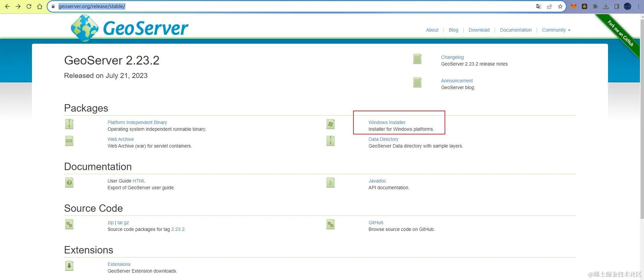The height and width of the screenshot is (280, 644).
Task: Open the extensions puzzle-piece icon
Action: (x=595, y=6)
